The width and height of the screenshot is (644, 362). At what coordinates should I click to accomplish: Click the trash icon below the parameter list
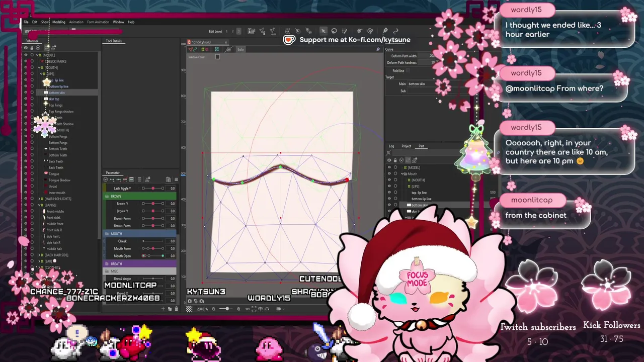click(176, 309)
